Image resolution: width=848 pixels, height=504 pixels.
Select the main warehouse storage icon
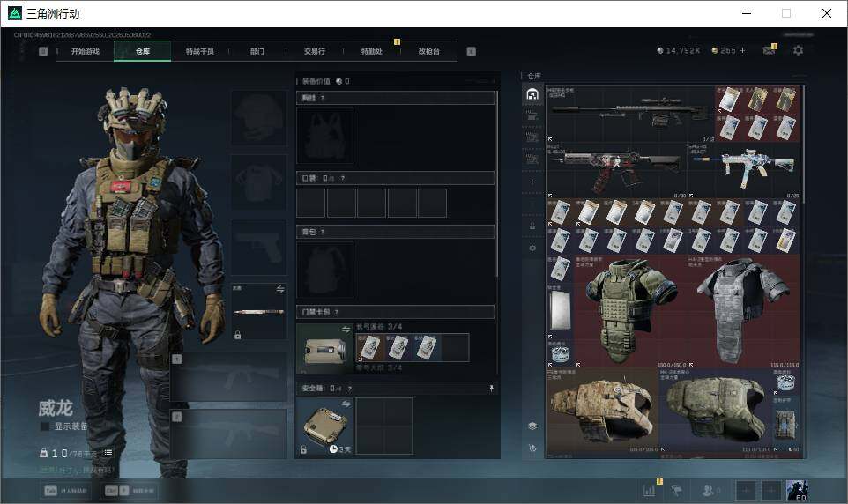point(532,94)
